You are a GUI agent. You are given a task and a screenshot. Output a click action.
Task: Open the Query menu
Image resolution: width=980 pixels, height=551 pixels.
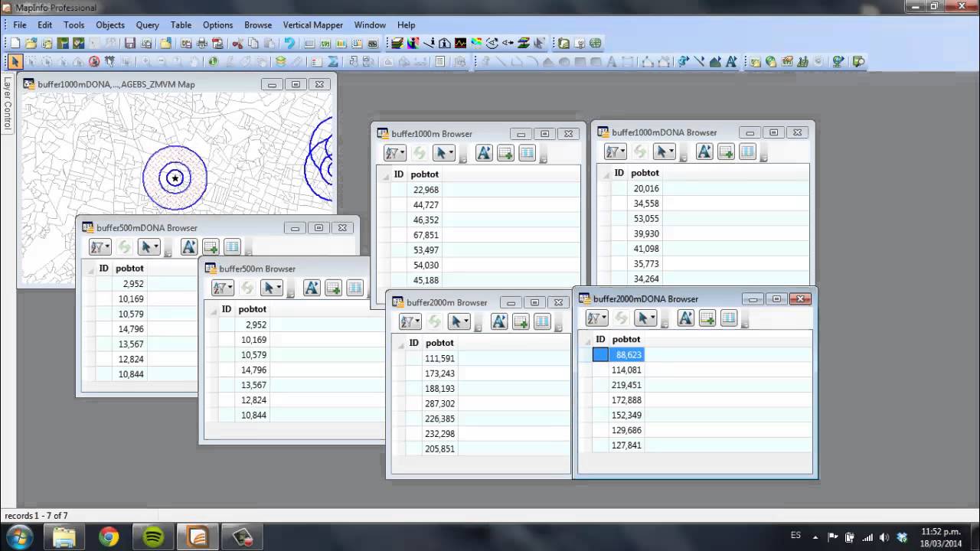tap(148, 25)
